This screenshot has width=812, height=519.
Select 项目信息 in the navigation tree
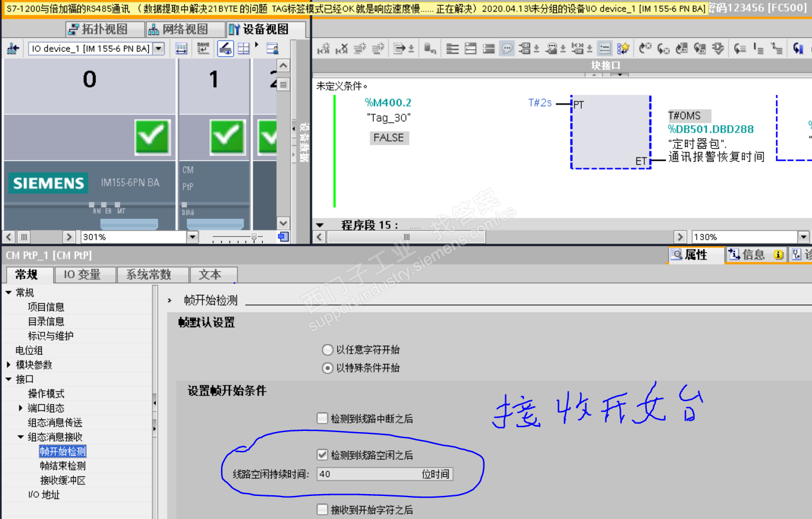tap(46, 307)
